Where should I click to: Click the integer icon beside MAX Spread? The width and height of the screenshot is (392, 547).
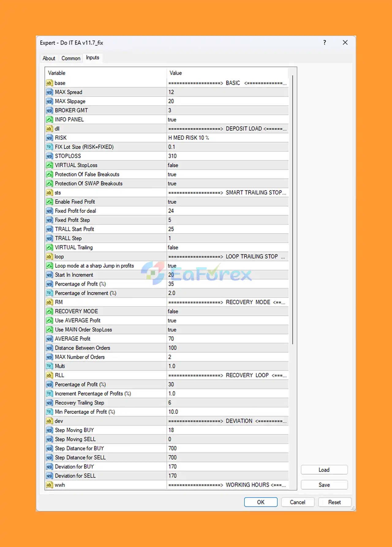pos(49,92)
